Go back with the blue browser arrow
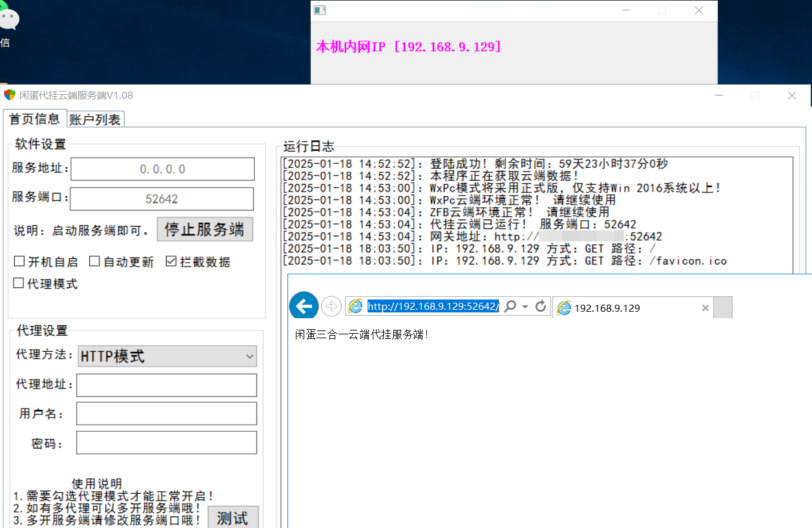 (304, 305)
